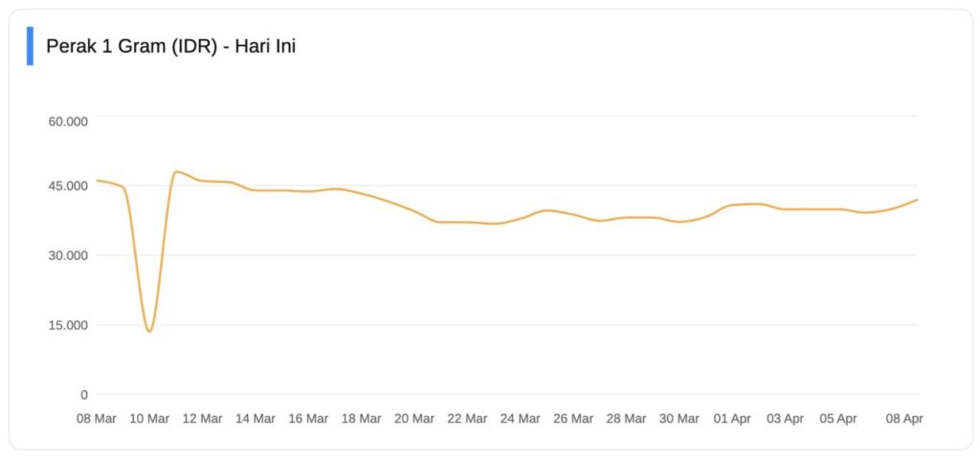Select the 08 Apr date label
The height and width of the screenshot is (462, 980).
pos(903,419)
